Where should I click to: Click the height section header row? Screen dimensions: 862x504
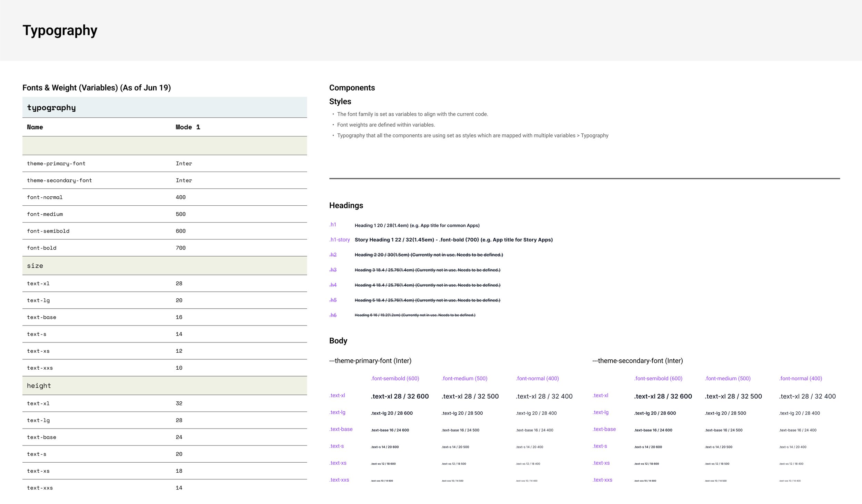click(x=39, y=386)
